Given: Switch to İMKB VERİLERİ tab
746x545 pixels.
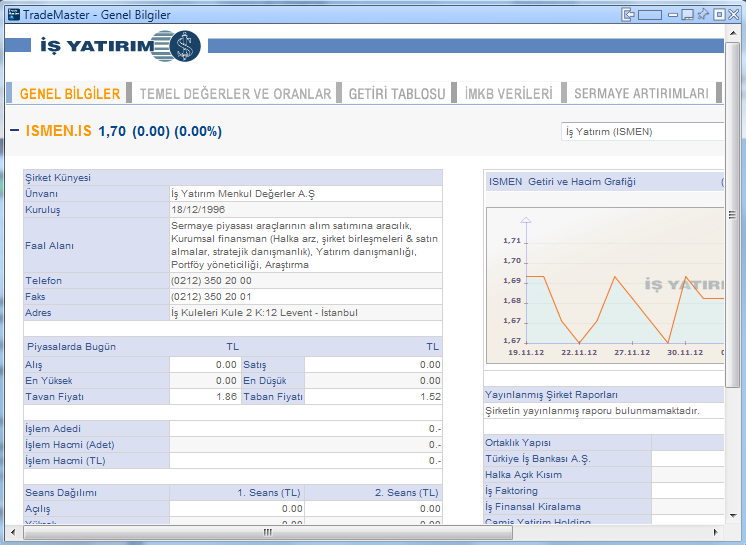Looking at the screenshot, I should 509,94.
